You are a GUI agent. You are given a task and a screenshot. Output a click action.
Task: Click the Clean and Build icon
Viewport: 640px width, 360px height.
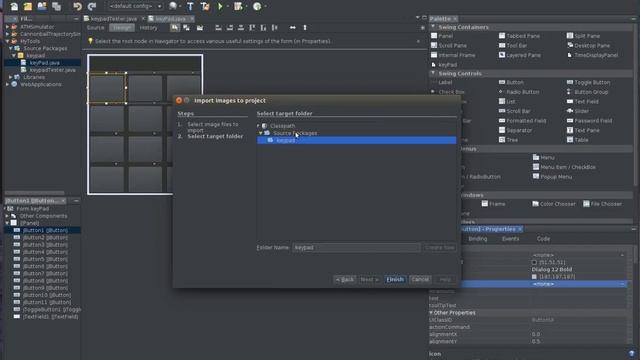pos(205,6)
